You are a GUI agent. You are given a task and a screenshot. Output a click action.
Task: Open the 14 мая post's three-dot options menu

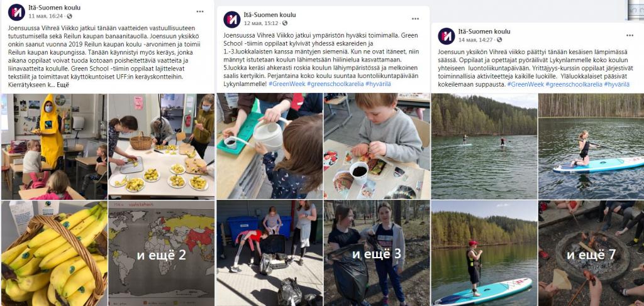tap(630, 36)
